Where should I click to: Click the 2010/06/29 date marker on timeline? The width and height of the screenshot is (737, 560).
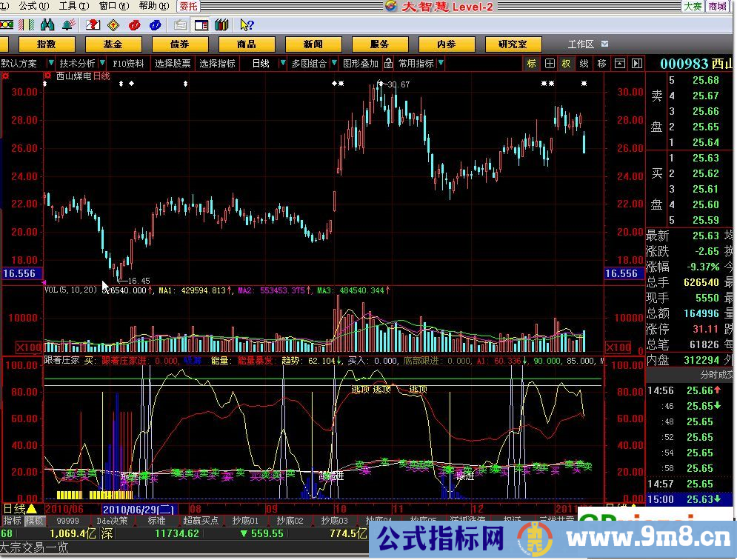click(x=138, y=509)
